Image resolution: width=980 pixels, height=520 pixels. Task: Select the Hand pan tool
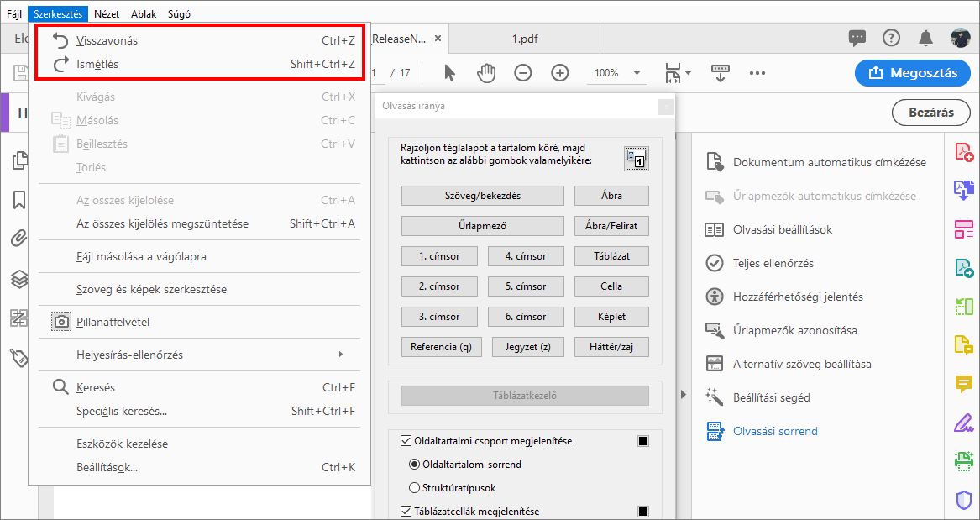485,73
